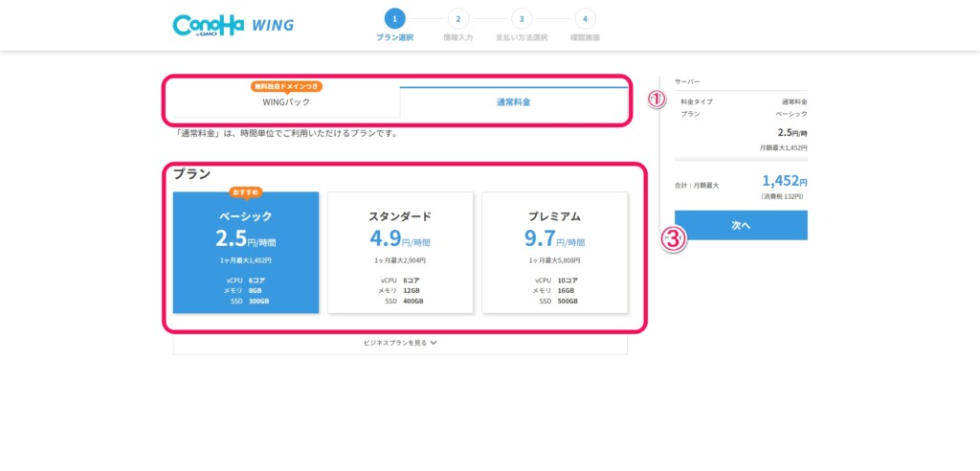
Task: Click the 次へ button
Action: coord(741,225)
